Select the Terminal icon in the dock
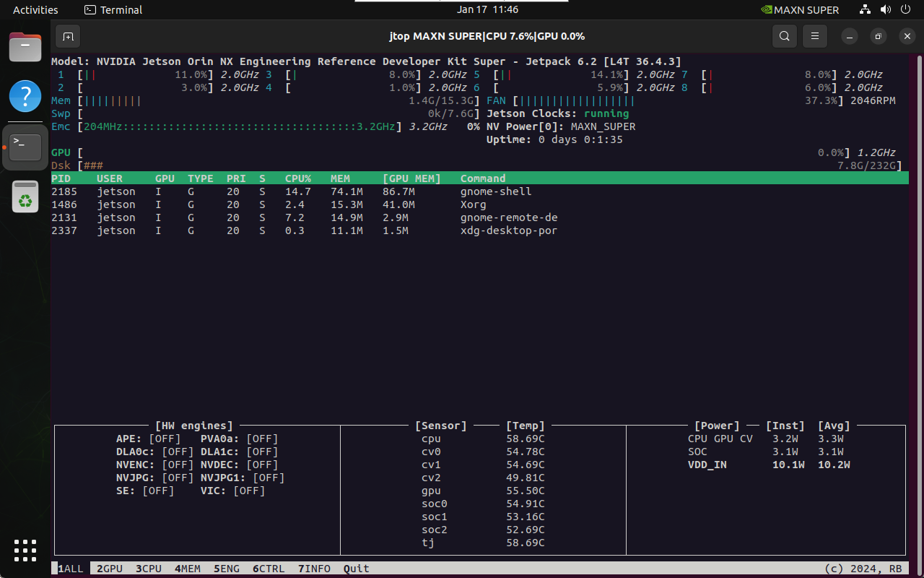924x578 pixels. pos(25,147)
